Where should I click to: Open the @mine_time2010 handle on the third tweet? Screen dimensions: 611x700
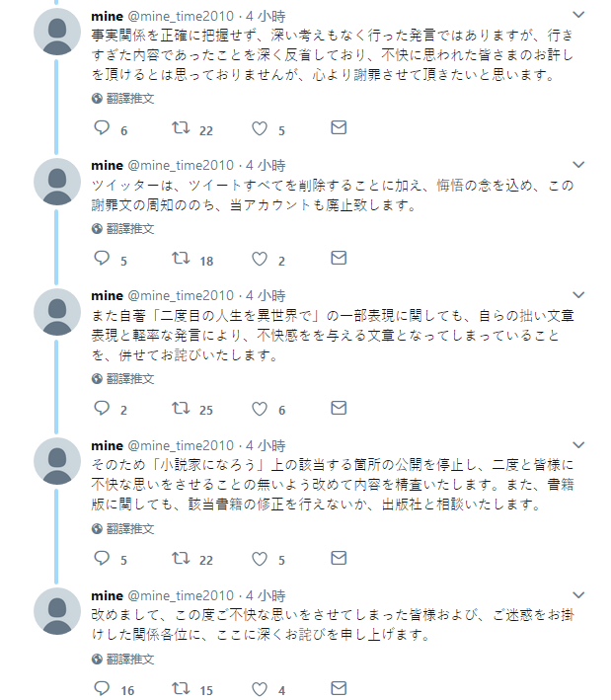coord(181,295)
